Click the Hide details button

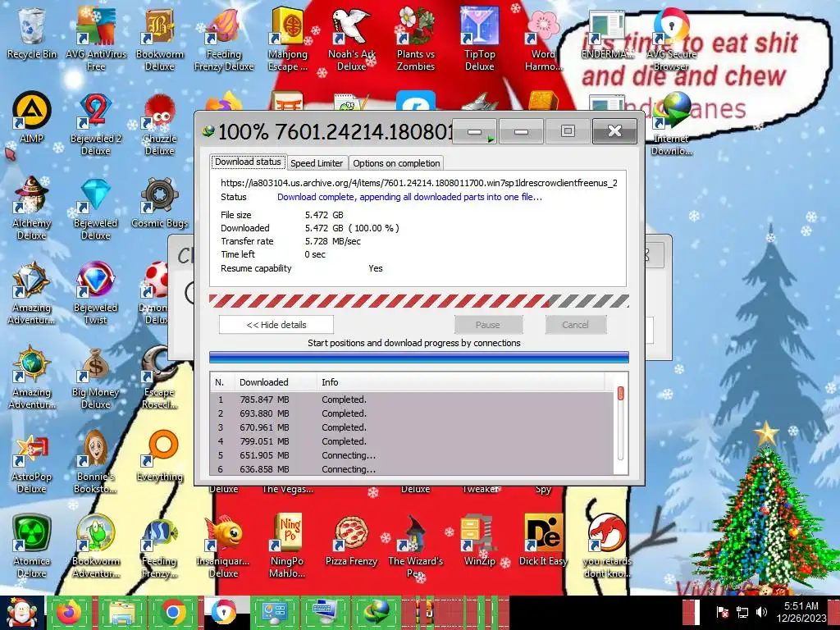(276, 325)
